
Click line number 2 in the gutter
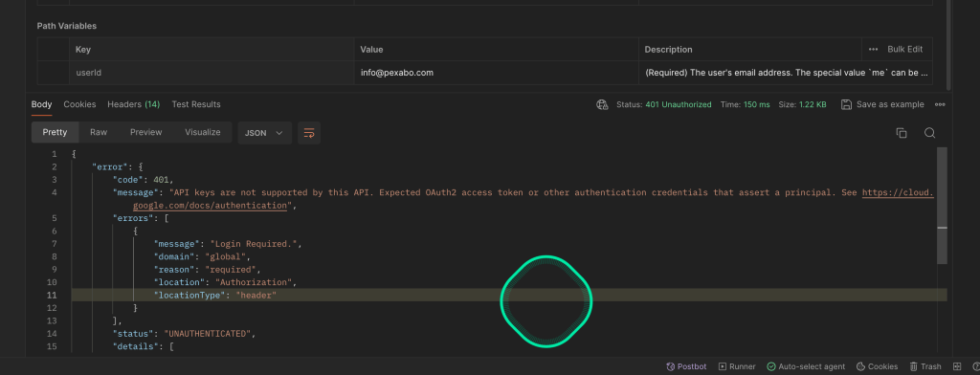[x=55, y=166]
